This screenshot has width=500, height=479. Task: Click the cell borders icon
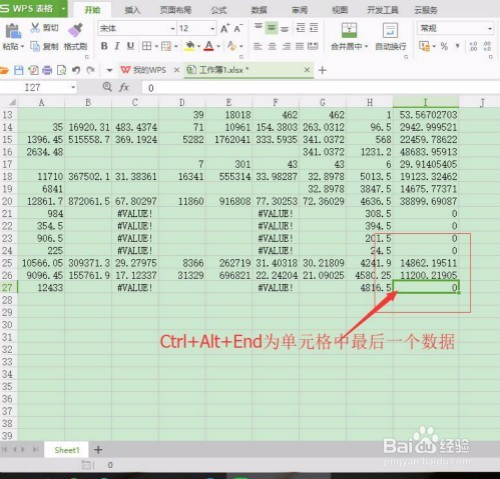click(147, 46)
